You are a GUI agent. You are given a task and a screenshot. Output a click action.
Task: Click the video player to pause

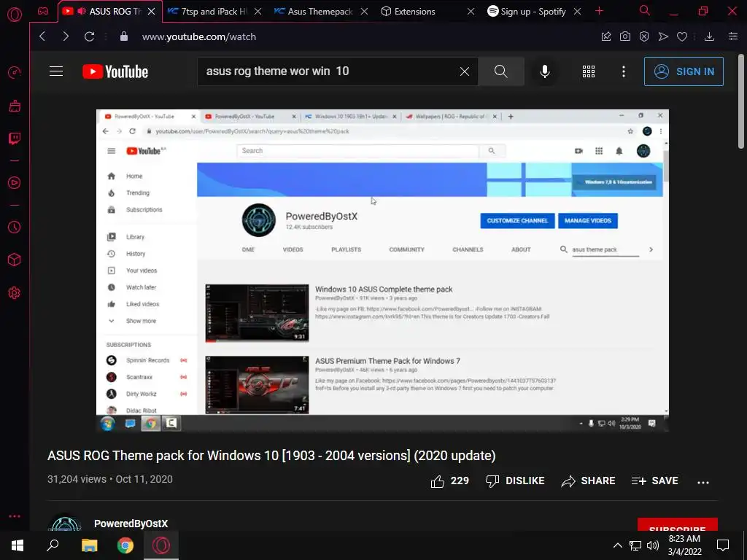(382, 271)
